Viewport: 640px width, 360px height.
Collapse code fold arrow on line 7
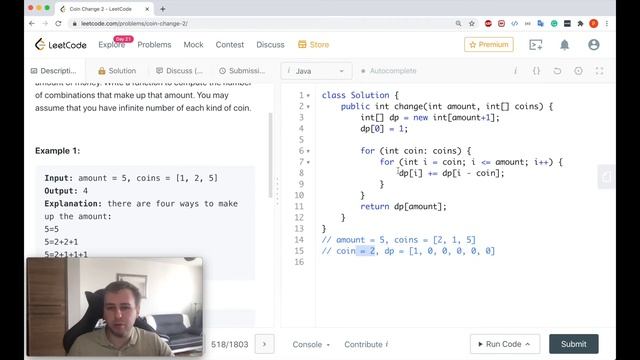[308, 162]
